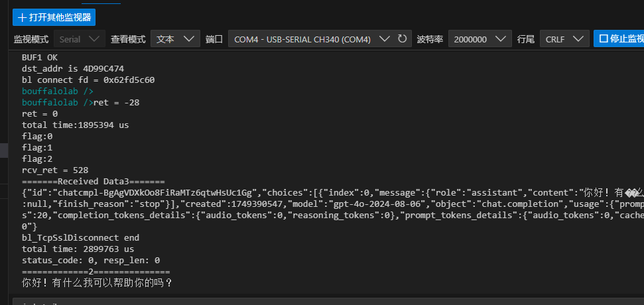Click the line 'flag:1'
Screen dimensions: 644x305
tap(37, 147)
